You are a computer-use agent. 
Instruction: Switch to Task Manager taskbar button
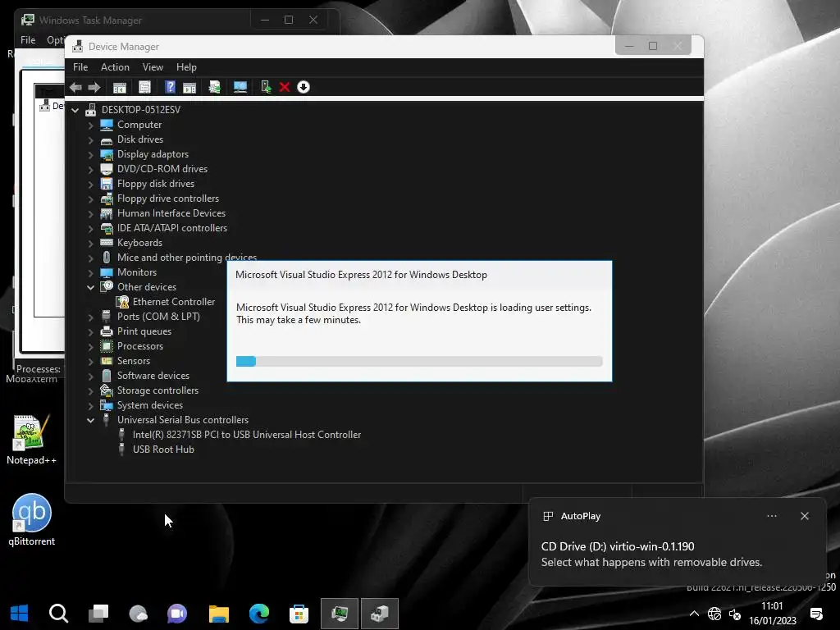point(339,614)
